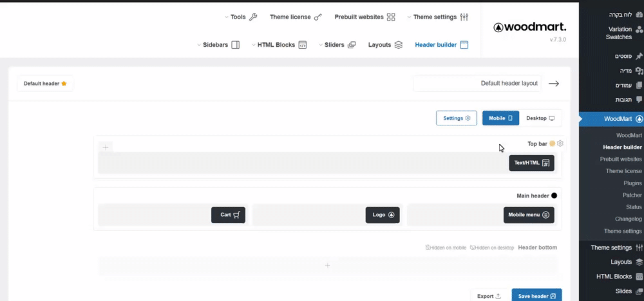
Task: Click the Sliders icon in top nav
Action: click(x=352, y=44)
